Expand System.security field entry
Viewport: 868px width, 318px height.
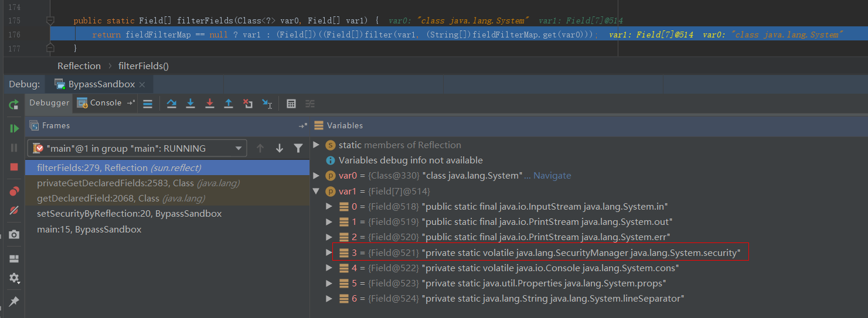coord(329,253)
